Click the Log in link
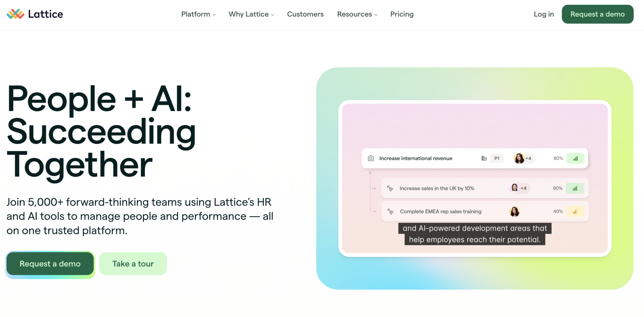 click(544, 14)
